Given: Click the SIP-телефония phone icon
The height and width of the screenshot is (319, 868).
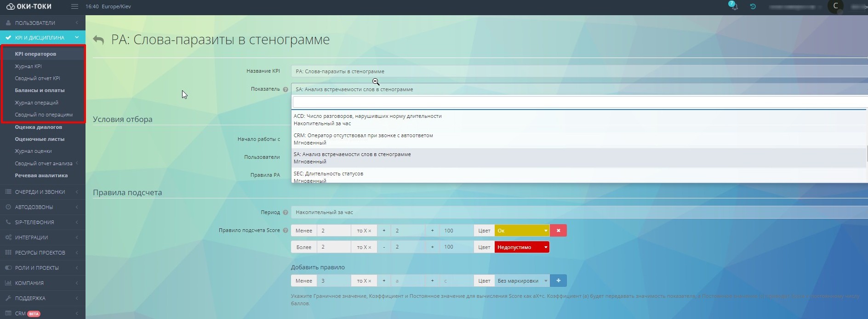Looking at the screenshot, I should coord(8,222).
